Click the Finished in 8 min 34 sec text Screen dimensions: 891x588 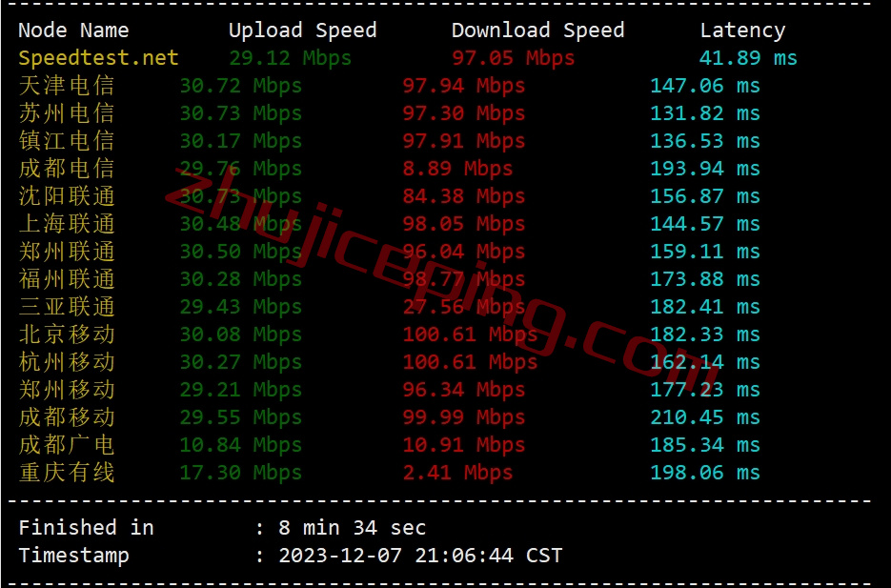coord(222,528)
